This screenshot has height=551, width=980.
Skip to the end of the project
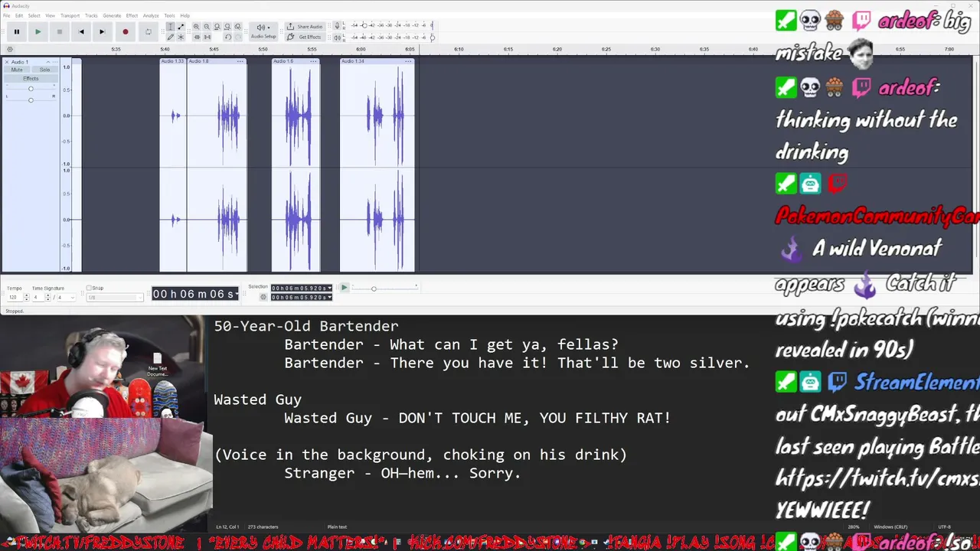102,32
